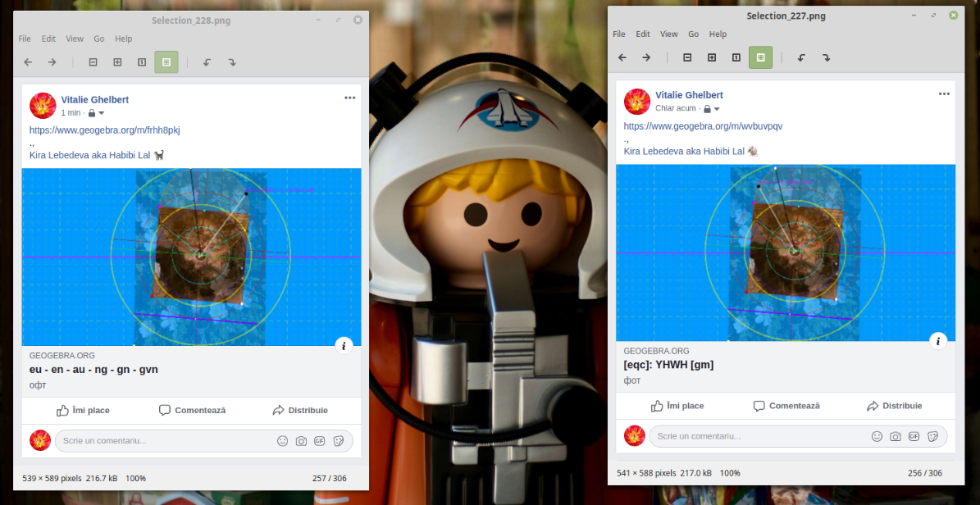This screenshot has height=505, width=980.
Task: Click Vitalie Ghelbert name in 228 window
Action: pos(95,99)
